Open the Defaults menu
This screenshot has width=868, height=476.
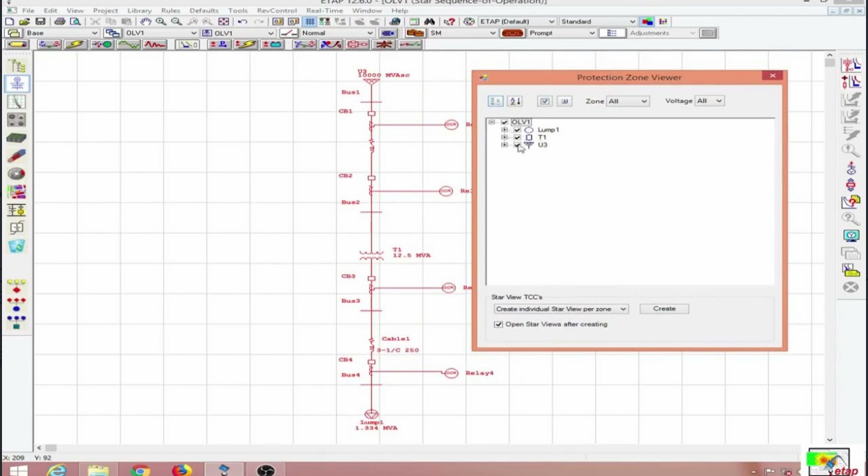[204, 11]
